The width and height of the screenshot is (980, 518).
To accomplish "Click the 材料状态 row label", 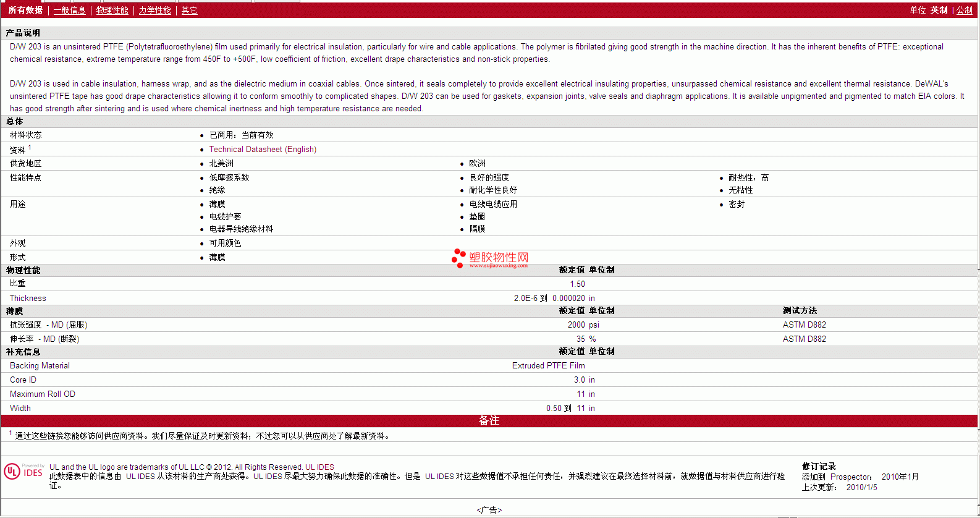I will (x=26, y=135).
